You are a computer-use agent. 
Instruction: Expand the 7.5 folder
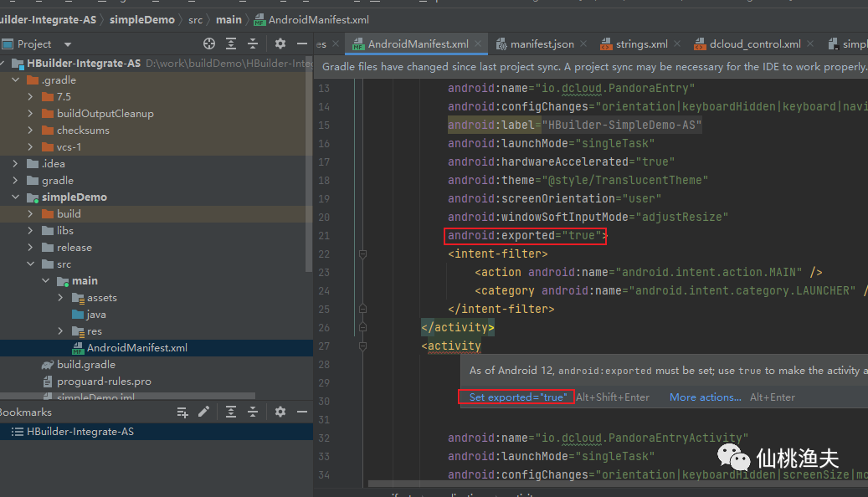point(30,97)
